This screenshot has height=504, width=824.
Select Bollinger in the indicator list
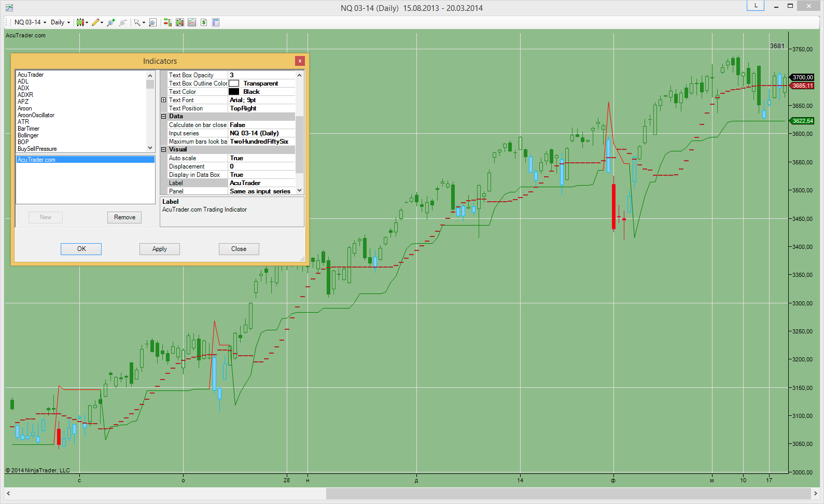click(28, 135)
